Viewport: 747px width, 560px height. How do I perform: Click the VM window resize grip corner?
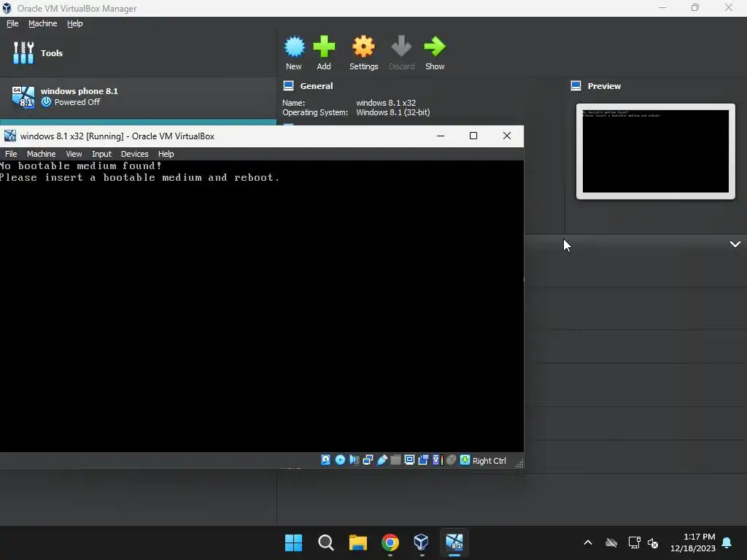[519, 464]
